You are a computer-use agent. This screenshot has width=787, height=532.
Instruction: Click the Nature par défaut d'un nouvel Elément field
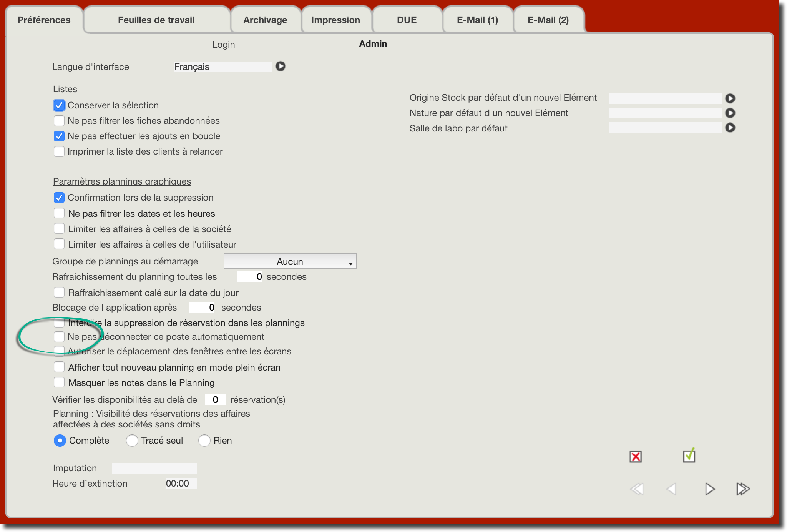point(665,113)
